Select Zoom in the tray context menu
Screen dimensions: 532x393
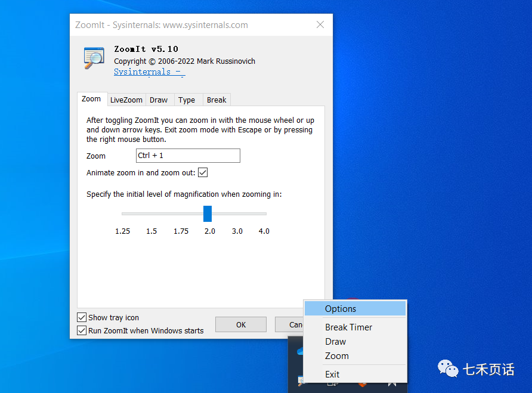(x=355, y=355)
